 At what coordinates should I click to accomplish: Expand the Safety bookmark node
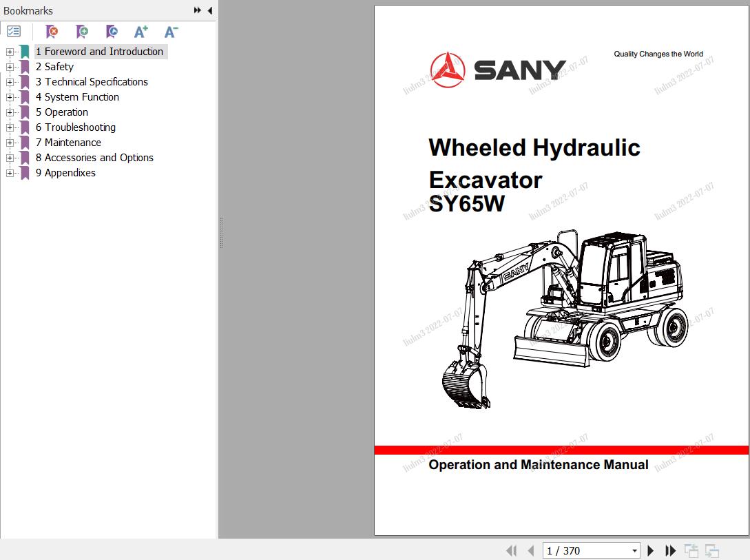8,67
